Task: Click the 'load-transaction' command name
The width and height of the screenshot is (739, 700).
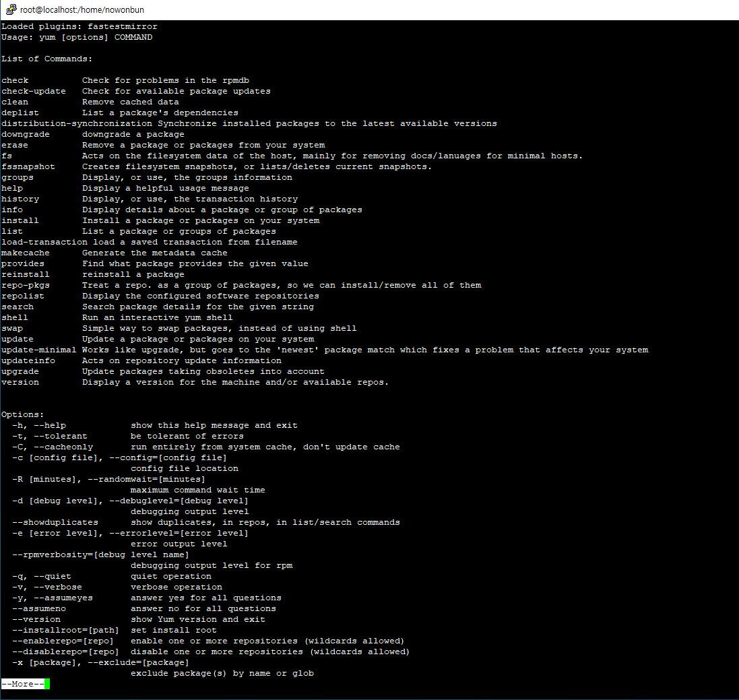Action: click(44, 243)
